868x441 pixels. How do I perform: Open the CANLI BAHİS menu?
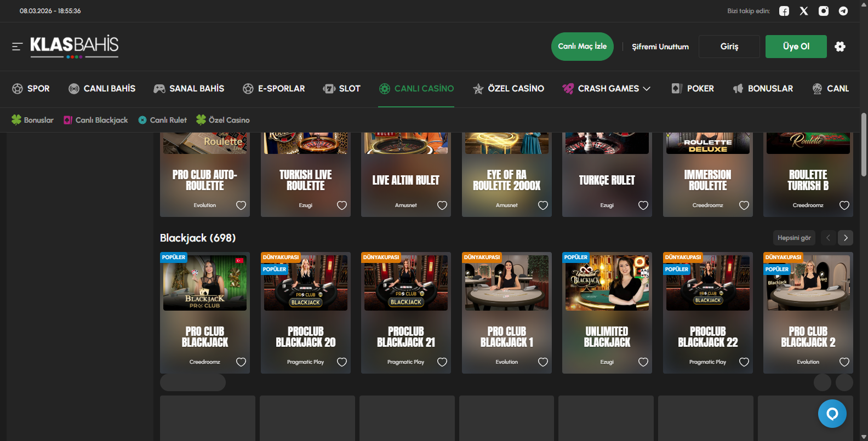pyautogui.click(x=102, y=89)
